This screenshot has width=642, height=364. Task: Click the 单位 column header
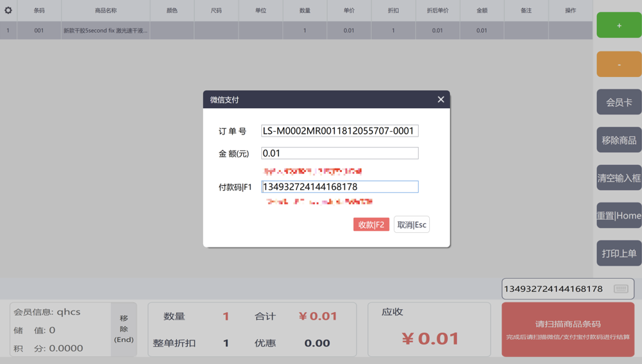[261, 10]
